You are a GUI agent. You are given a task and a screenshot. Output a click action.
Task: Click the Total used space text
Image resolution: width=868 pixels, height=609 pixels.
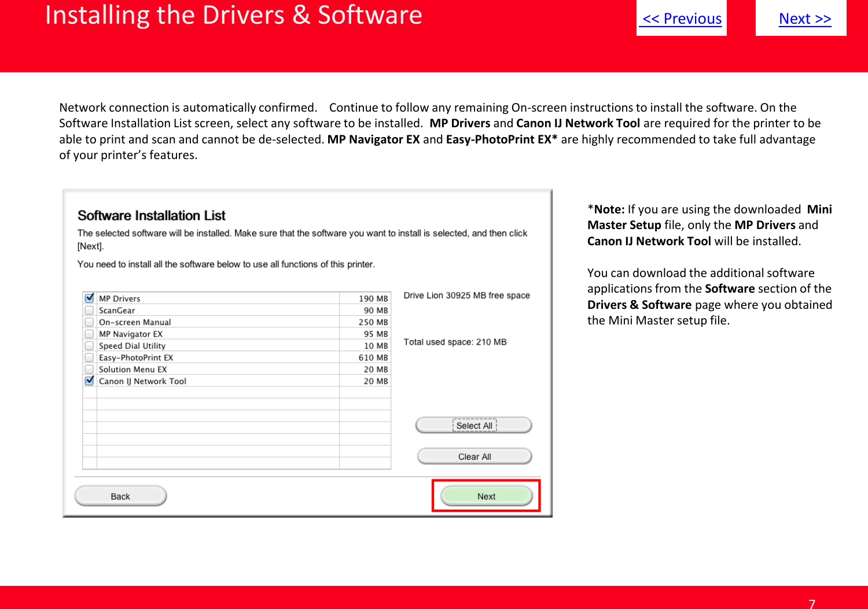tap(455, 342)
